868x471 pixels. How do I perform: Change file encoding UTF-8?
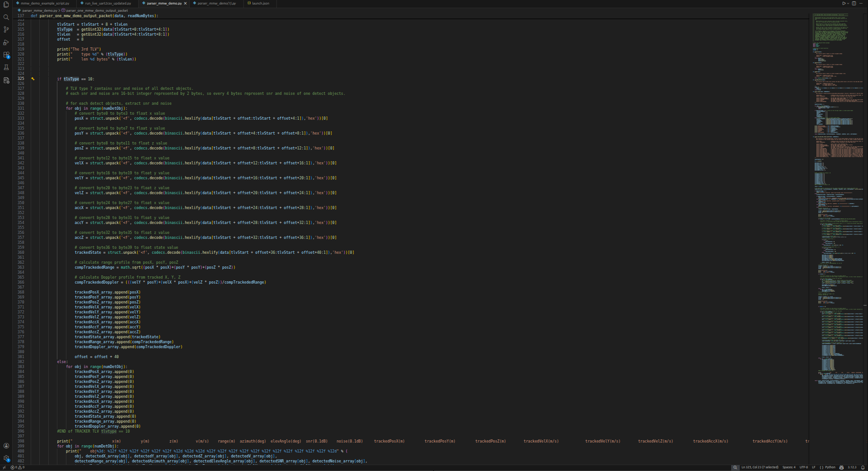coord(804,467)
